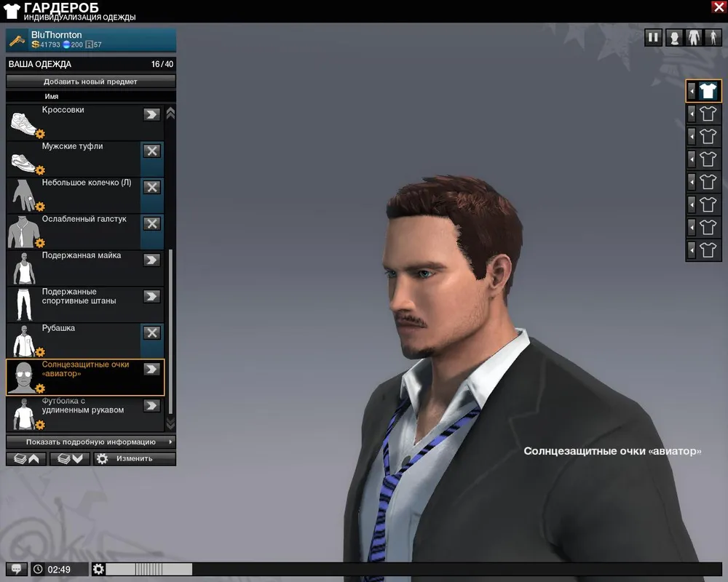Click the Добавить новый предмет button
728x582 pixels.
click(91, 81)
